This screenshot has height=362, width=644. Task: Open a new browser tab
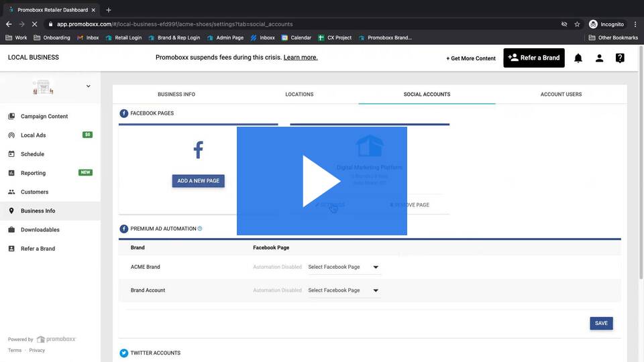click(x=109, y=10)
